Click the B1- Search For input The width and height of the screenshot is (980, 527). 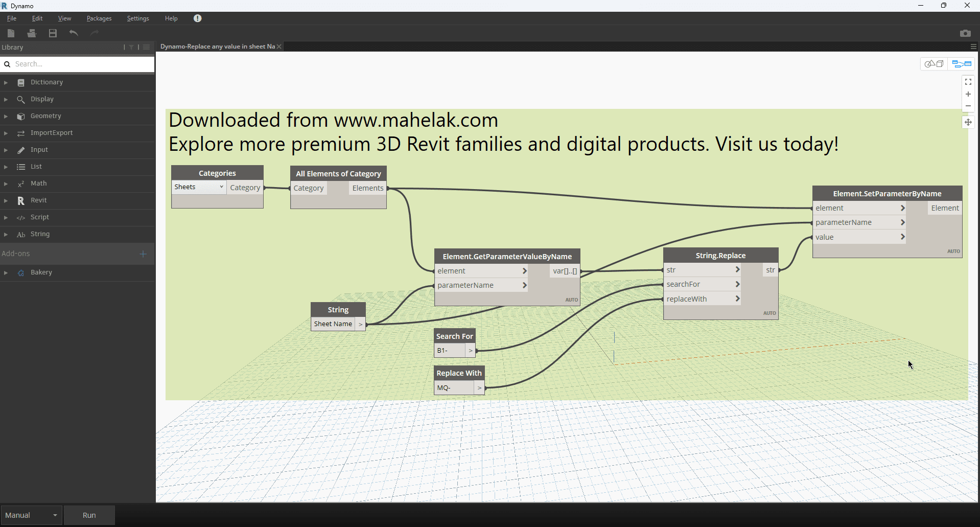(450, 351)
